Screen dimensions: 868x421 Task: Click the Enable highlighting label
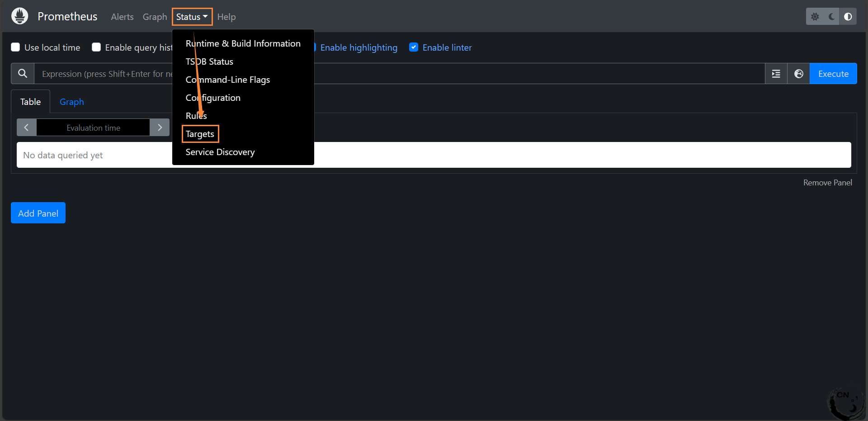coord(359,47)
